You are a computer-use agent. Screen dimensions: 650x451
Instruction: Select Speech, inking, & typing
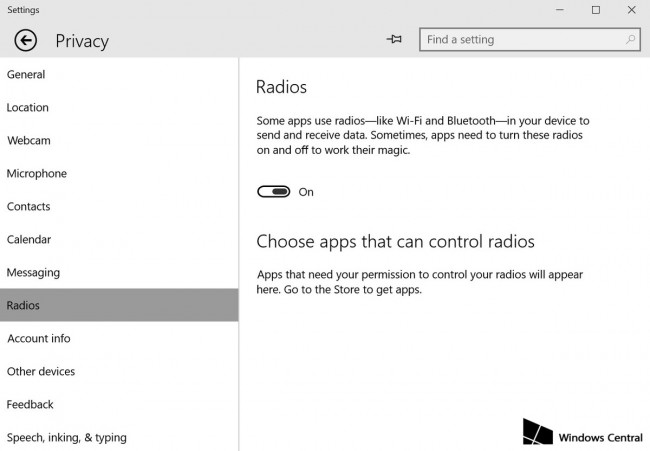[x=67, y=438]
